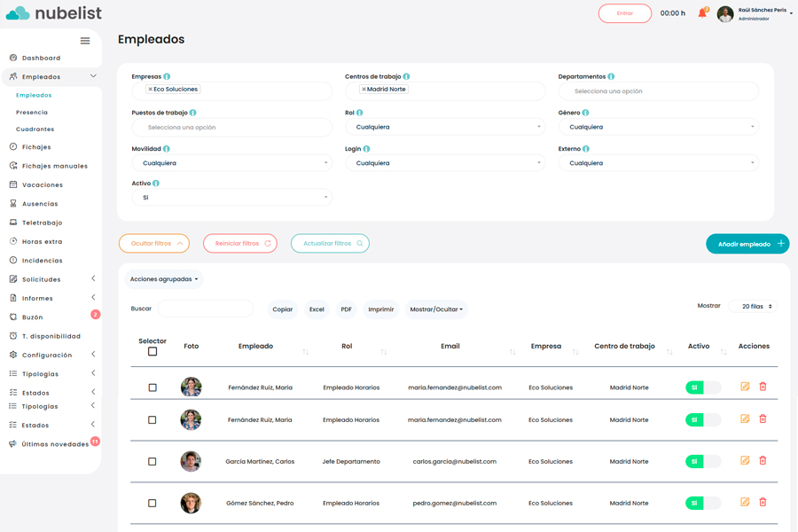Screen dimensions: 798x532
Task: Edit Carlos García Martínez's record via pencil icon
Action: point(745,461)
